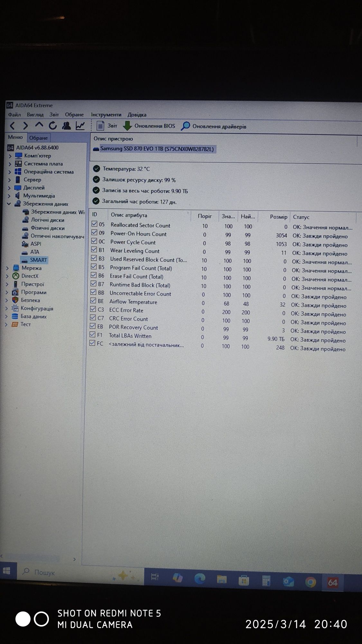Open the База даних tree item
The width and height of the screenshot is (362, 644).
(30, 316)
